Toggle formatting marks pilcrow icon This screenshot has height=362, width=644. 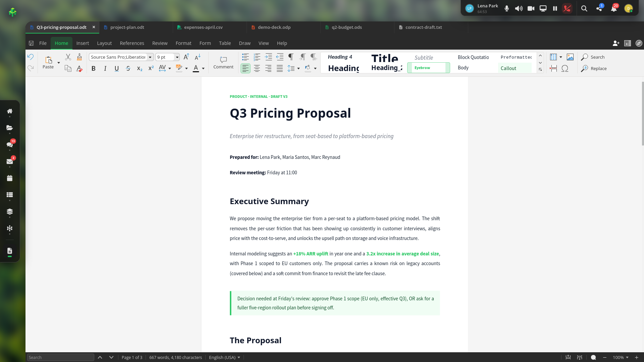click(x=291, y=57)
